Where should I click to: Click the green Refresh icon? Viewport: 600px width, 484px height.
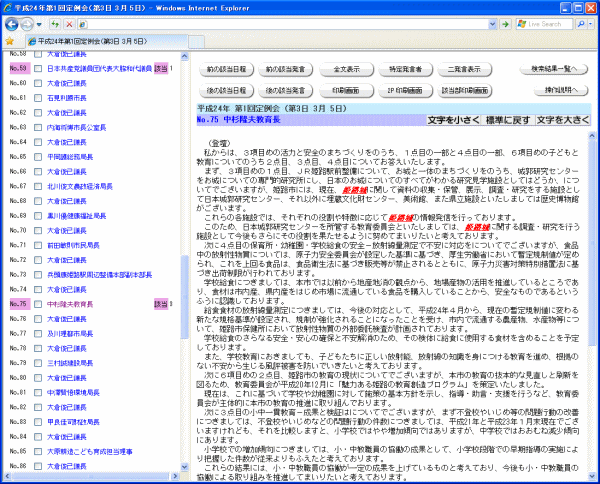point(55,24)
